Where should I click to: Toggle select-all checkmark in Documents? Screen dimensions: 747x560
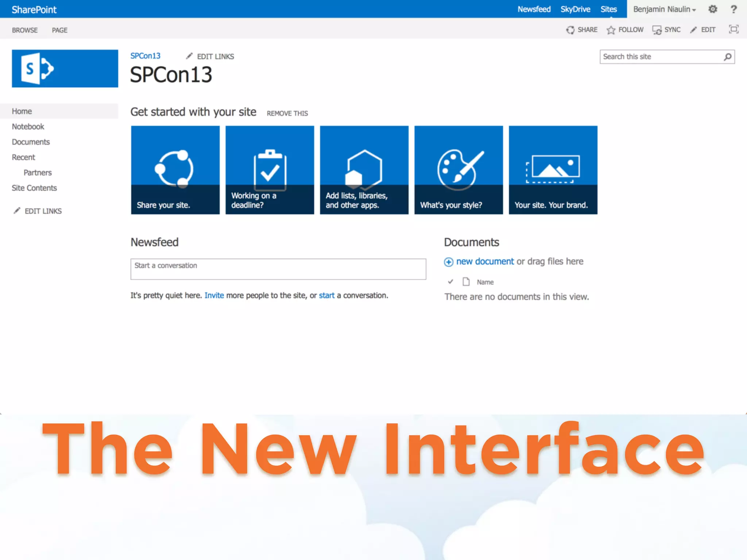(450, 281)
